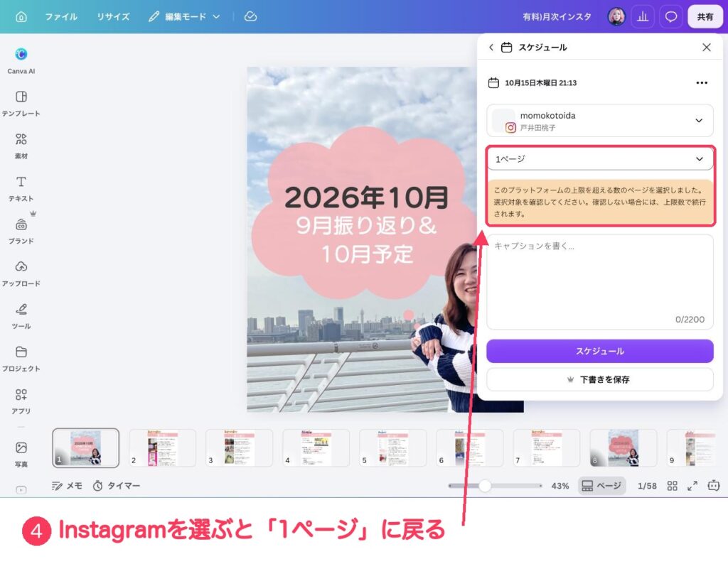
Task: Click the 下書きを保存 button
Action: coord(600,379)
